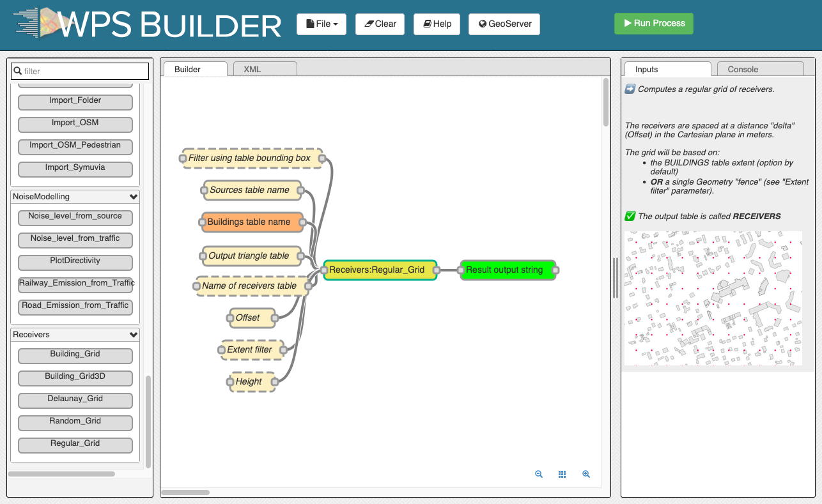
Task: Click the output port of Receivers:Regular_Grid node
Action: pos(437,270)
